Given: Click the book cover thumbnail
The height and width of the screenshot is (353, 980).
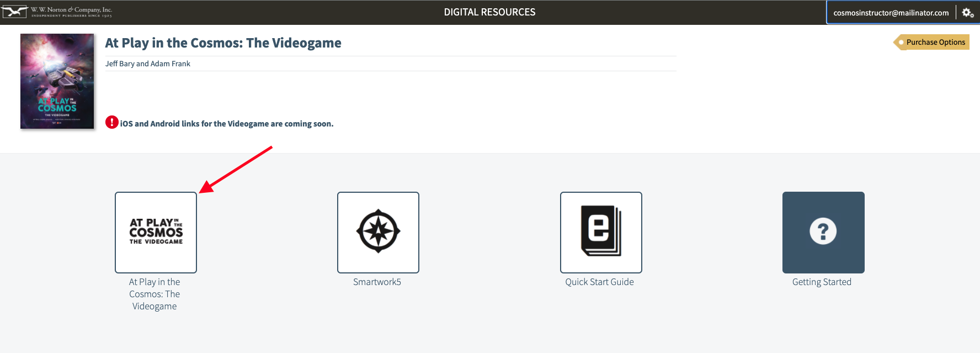Looking at the screenshot, I should tap(57, 81).
